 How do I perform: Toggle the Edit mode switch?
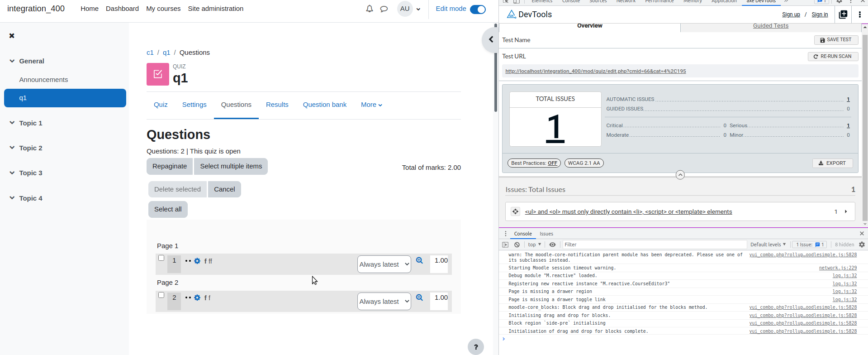point(478,9)
